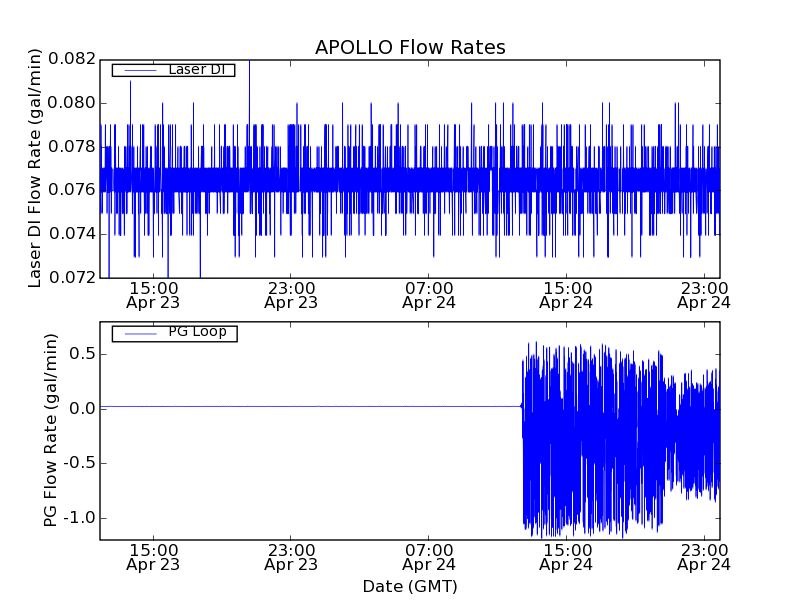This screenshot has width=800, height=600.
Task: Click the blue line sample in PG Loop legend
Action: click(140, 334)
